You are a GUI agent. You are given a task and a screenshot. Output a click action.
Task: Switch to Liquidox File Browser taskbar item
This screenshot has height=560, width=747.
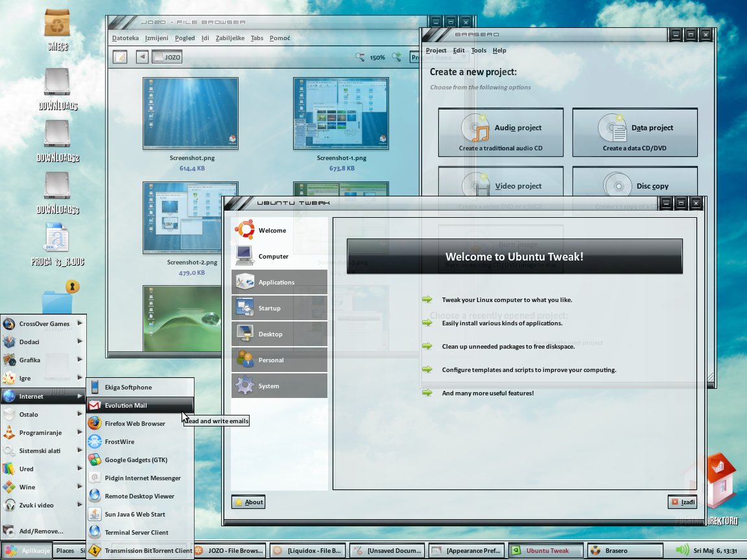[x=307, y=550]
